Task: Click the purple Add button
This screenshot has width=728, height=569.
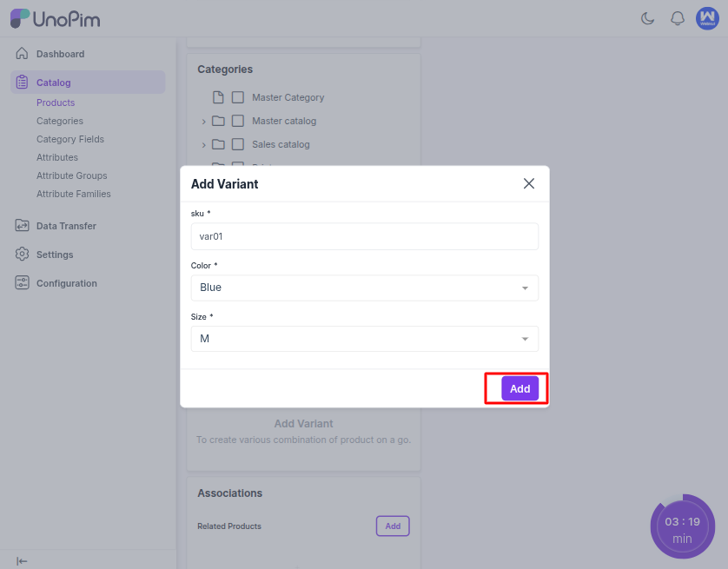Action: [520, 388]
